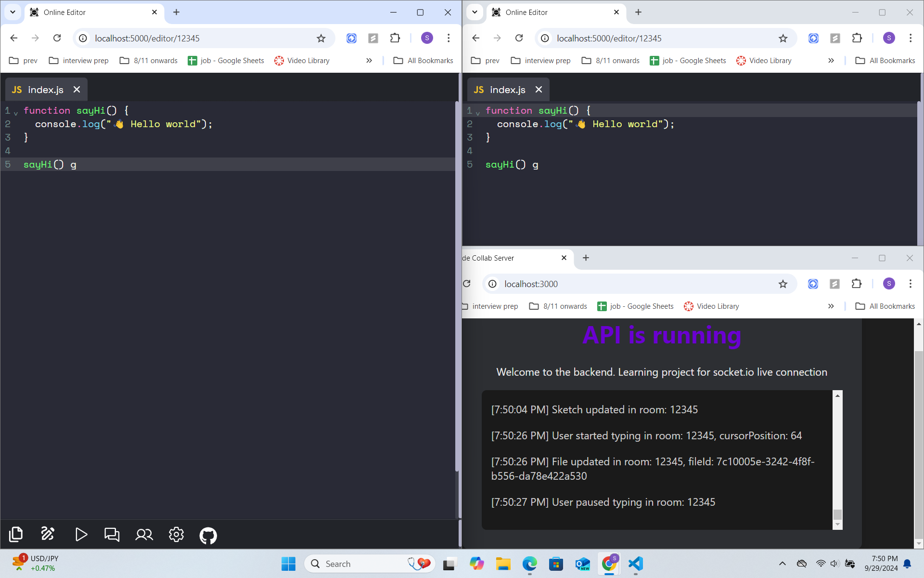The width and height of the screenshot is (924, 578).
Task: Expand hidden bookmarks chevron in left browser
Action: click(x=369, y=61)
